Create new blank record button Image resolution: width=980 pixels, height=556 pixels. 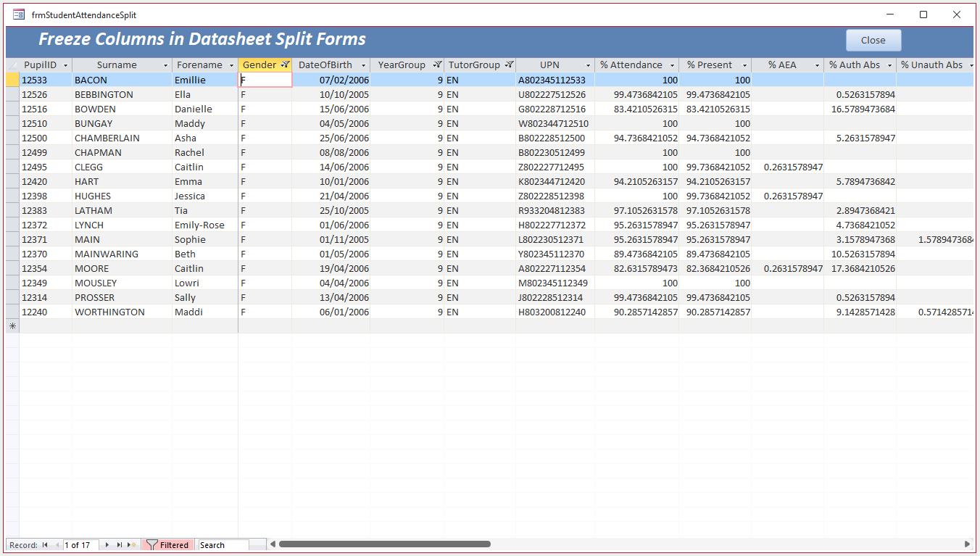[x=132, y=545]
